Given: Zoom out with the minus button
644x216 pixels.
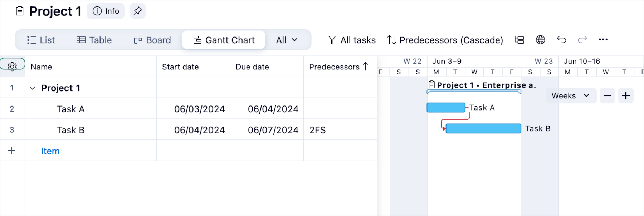Looking at the screenshot, I should tap(608, 95).
